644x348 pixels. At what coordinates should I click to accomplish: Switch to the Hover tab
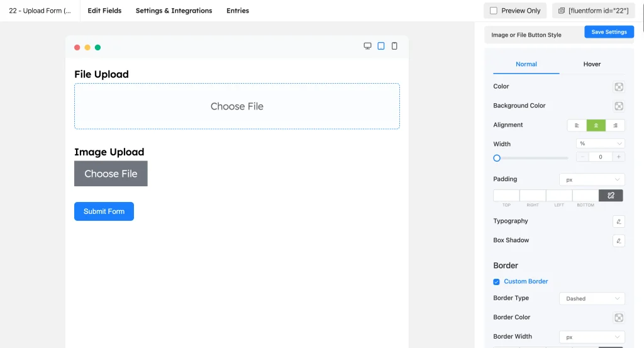tap(592, 64)
